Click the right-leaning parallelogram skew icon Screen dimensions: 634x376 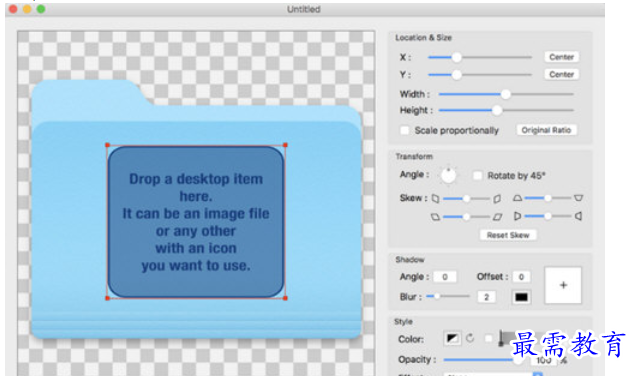pos(497,217)
